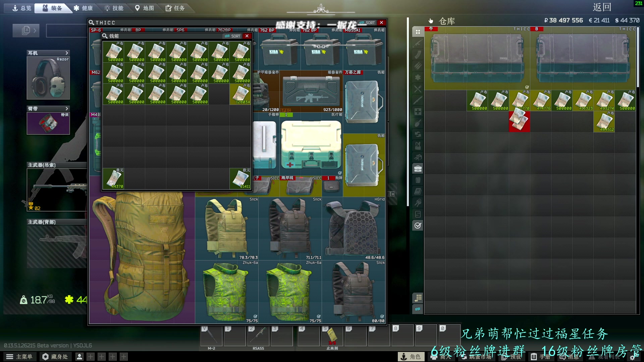
Task: Close the 钱箱 money case window
Action: click(x=247, y=36)
